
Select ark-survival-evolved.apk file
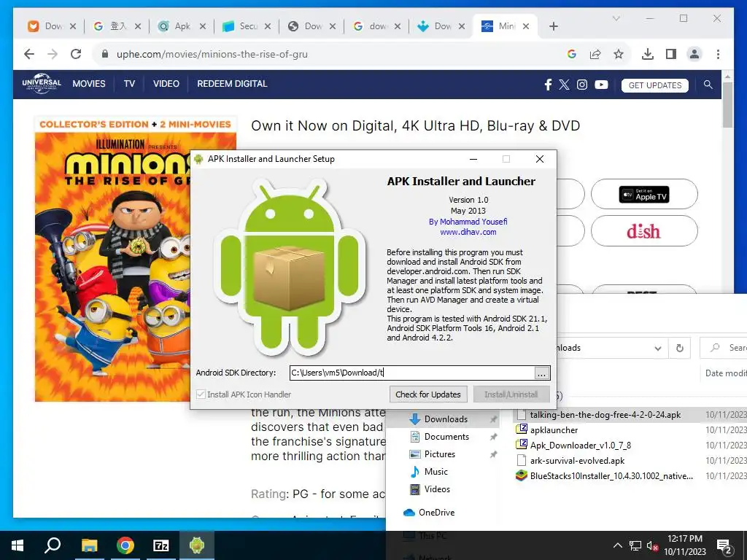577,461
